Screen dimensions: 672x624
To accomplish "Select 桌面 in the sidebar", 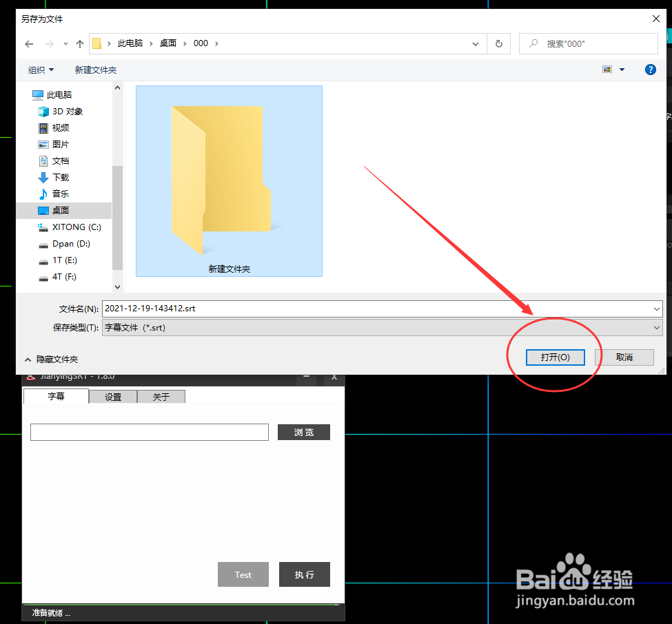I will 64,210.
